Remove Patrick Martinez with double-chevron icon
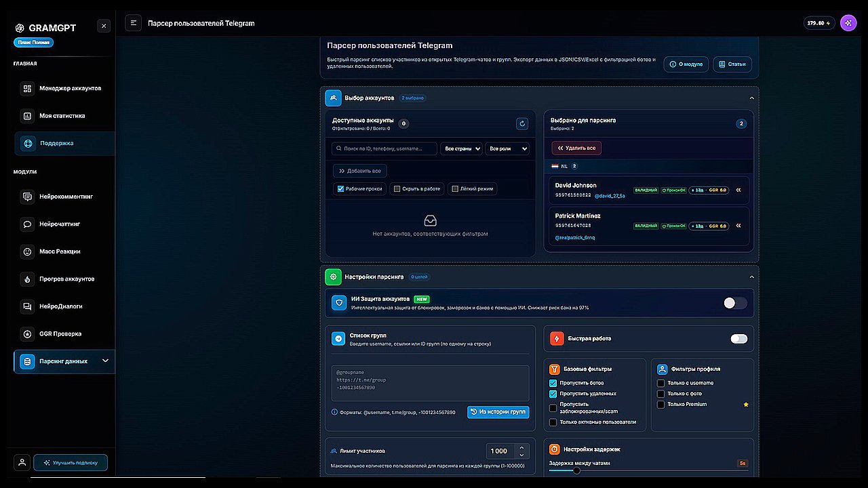The image size is (868, 488). (x=738, y=226)
